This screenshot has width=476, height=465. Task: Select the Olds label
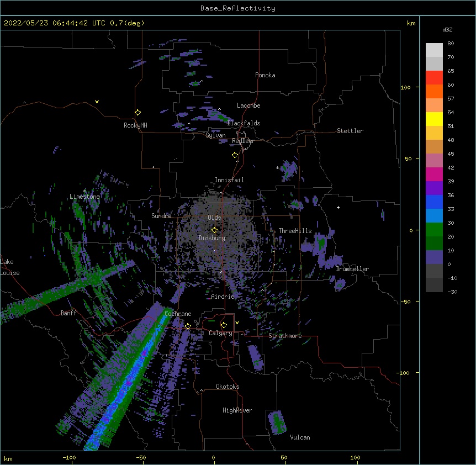click(214, 218)
